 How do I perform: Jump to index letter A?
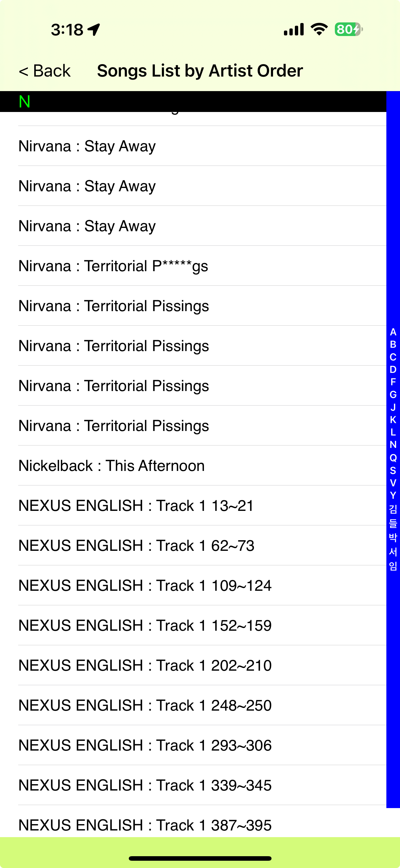coord(393,332)
